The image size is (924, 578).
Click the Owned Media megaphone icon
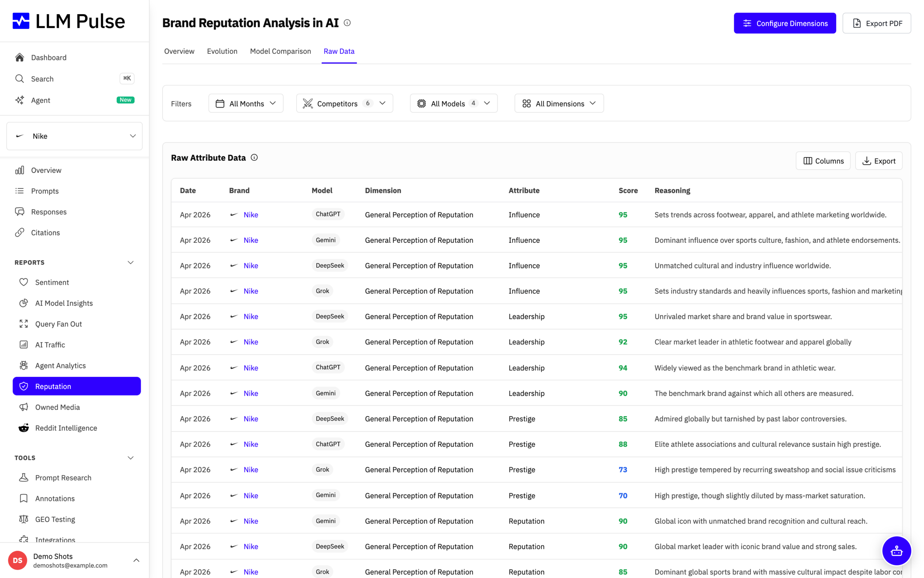pos(24,407)
